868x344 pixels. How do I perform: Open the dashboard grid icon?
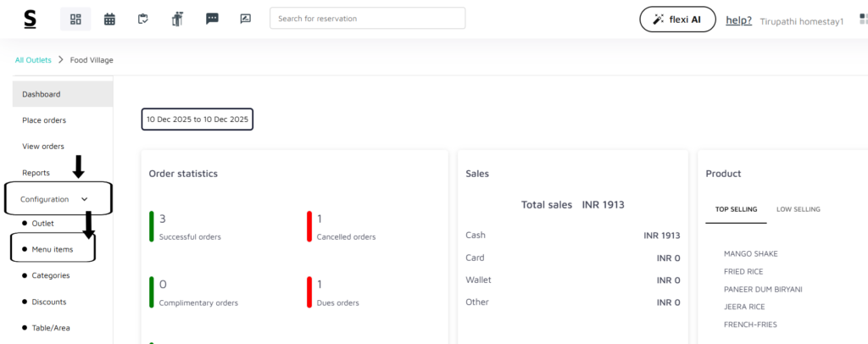[x=75, y=19]
